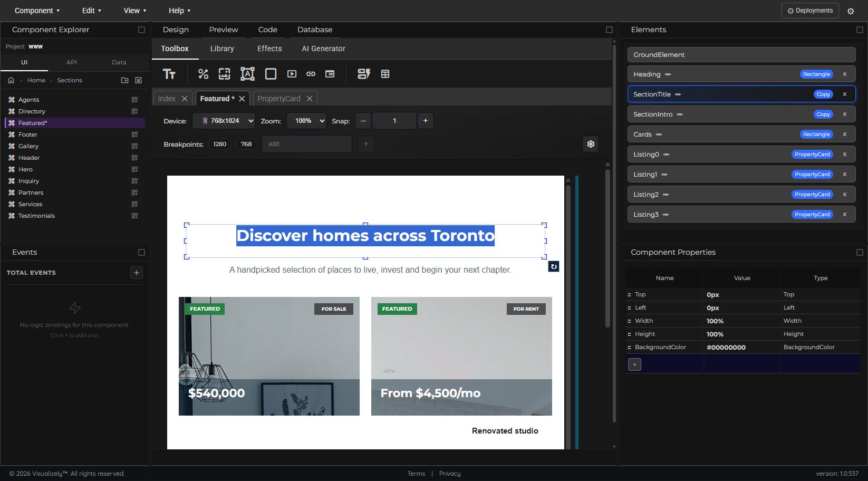Viewport: 868px width, 481px height.
Task: Open the Help menu
Action: tap(179, 11)
